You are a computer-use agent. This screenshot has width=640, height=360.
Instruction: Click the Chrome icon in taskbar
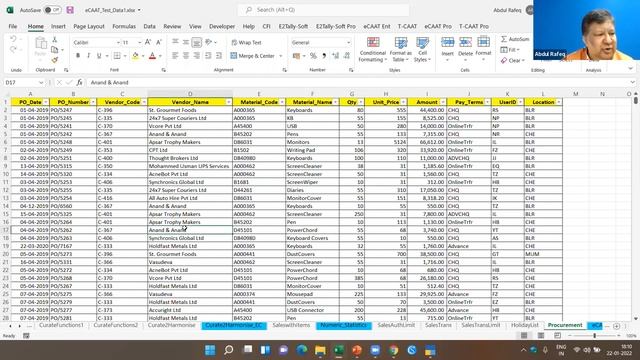[393, 350]
